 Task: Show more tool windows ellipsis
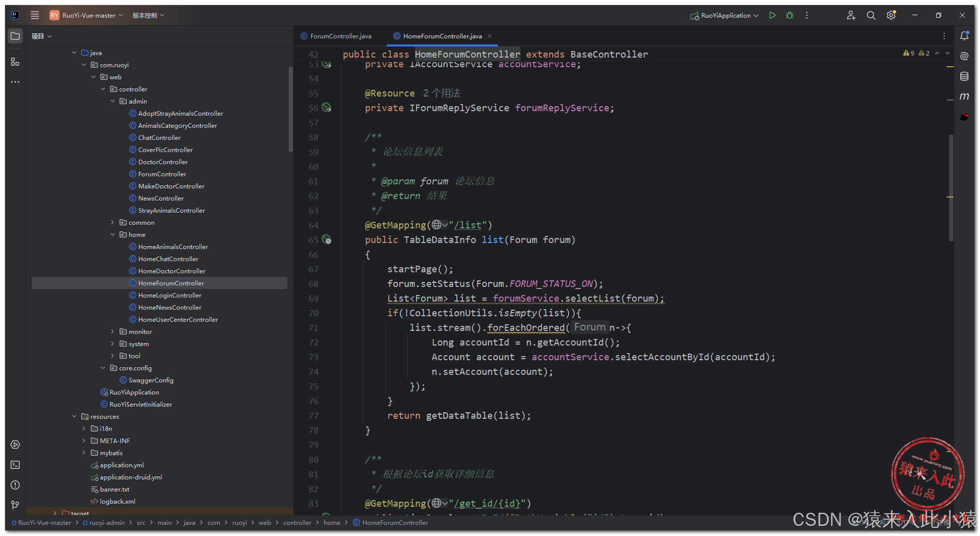[x=15, y=82]
